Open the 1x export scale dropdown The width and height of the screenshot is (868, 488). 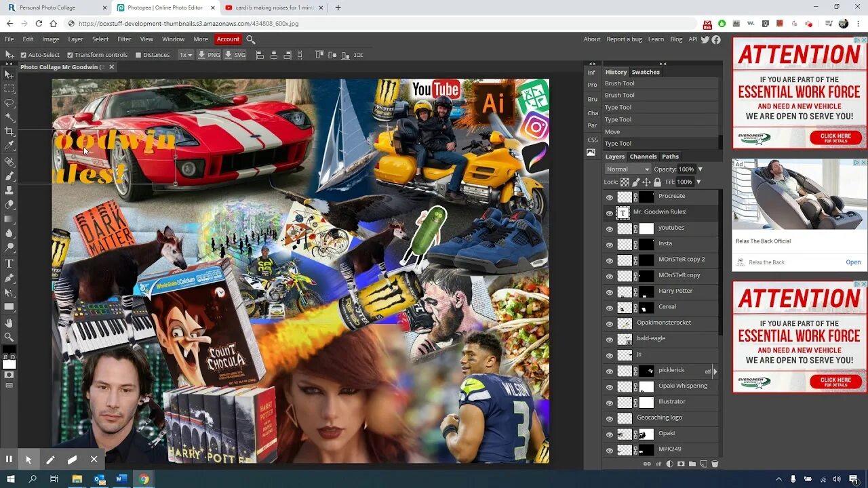pos(185,55)
